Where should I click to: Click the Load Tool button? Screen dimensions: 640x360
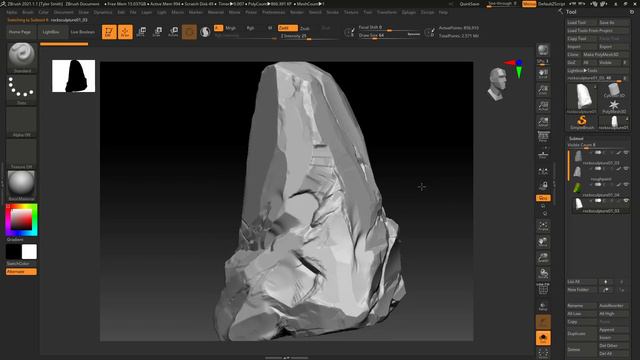582,22
